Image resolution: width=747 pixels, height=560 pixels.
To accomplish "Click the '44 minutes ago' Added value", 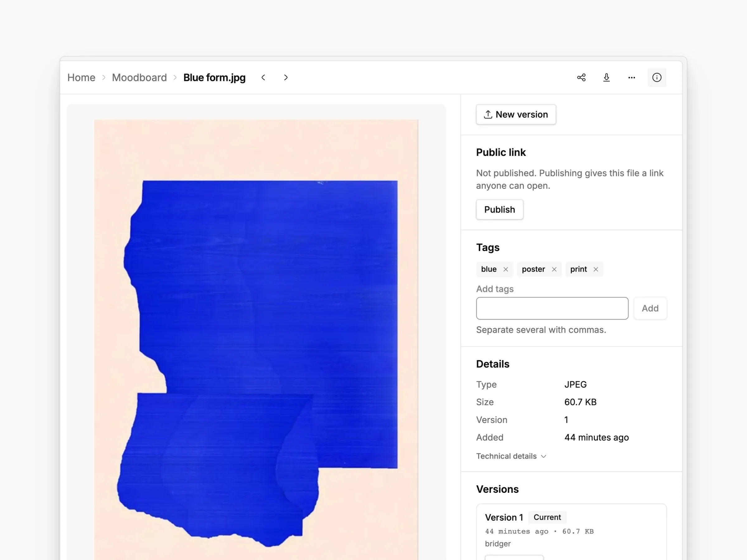I will pos(597,437).
